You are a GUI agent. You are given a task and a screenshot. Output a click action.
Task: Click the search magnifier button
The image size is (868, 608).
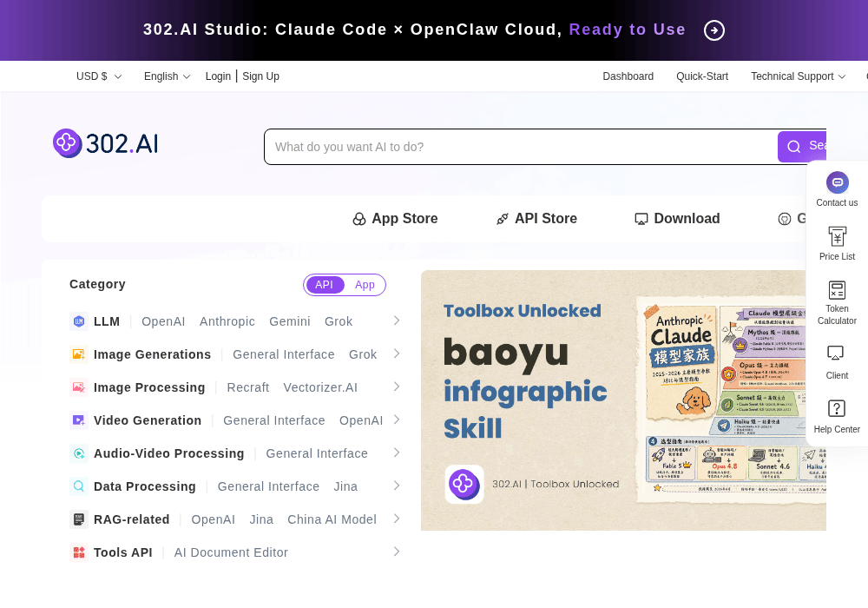pyautogui.click(x=802, y=147)
